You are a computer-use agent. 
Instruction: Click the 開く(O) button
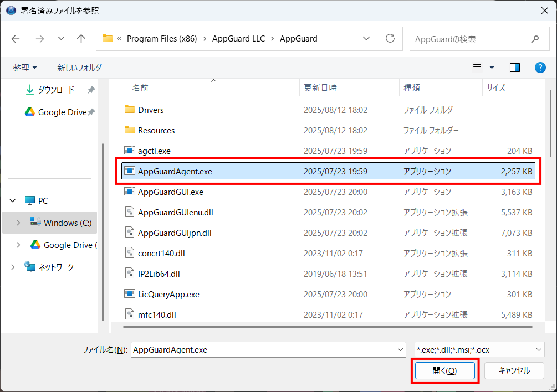444,370
